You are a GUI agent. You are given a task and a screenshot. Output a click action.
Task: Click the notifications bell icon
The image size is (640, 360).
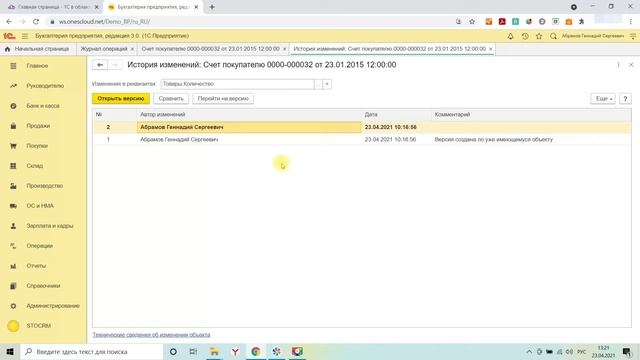[510, 36]
